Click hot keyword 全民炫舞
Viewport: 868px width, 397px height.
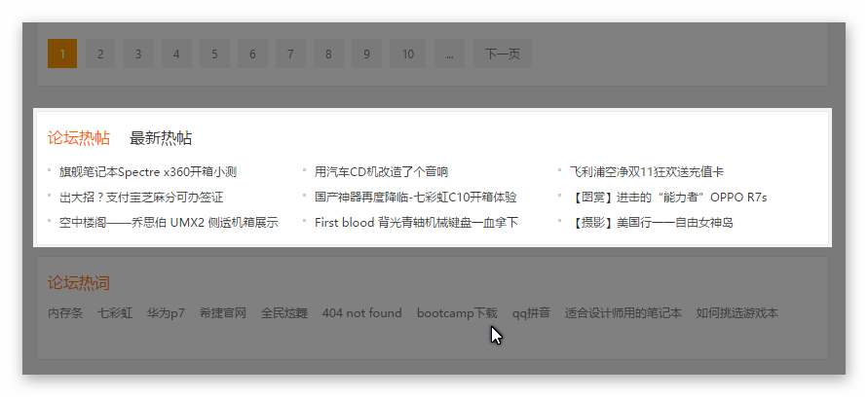pos(284,313)
